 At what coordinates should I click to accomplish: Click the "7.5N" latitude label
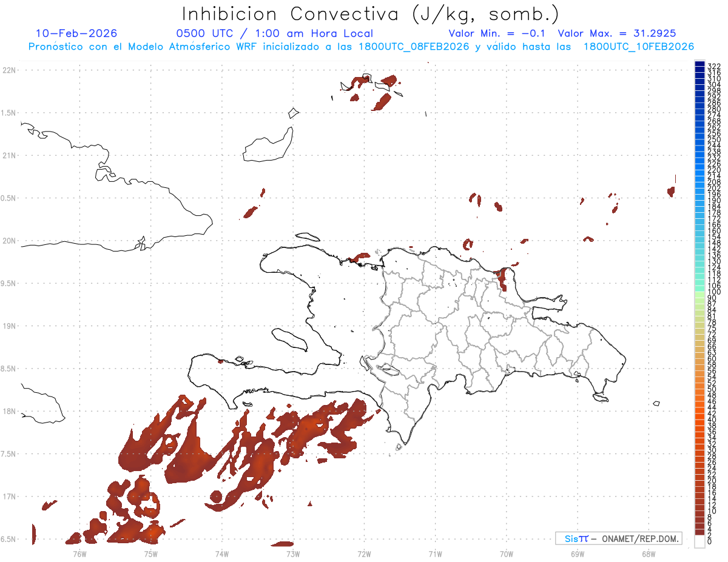[x=9, y=454]
